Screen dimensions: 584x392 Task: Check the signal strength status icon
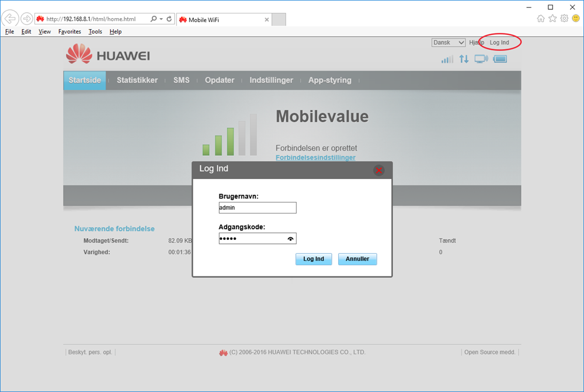(x=447, y=59)
